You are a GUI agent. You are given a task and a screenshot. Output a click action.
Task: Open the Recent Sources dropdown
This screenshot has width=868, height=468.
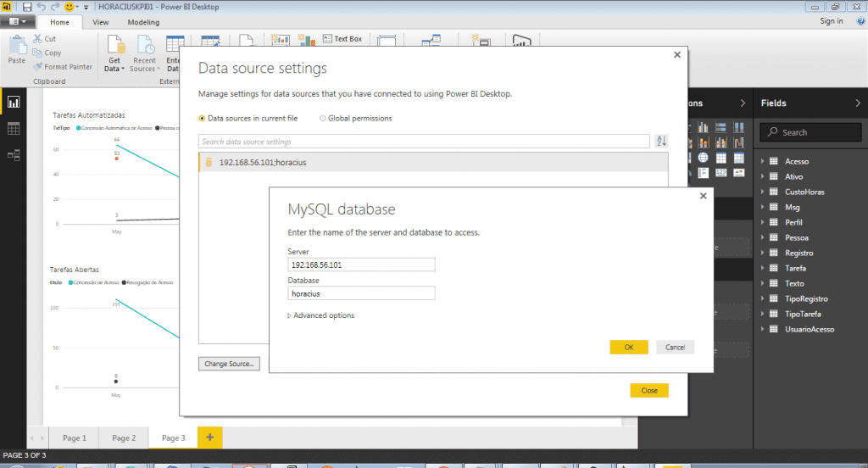pos(144,53)
